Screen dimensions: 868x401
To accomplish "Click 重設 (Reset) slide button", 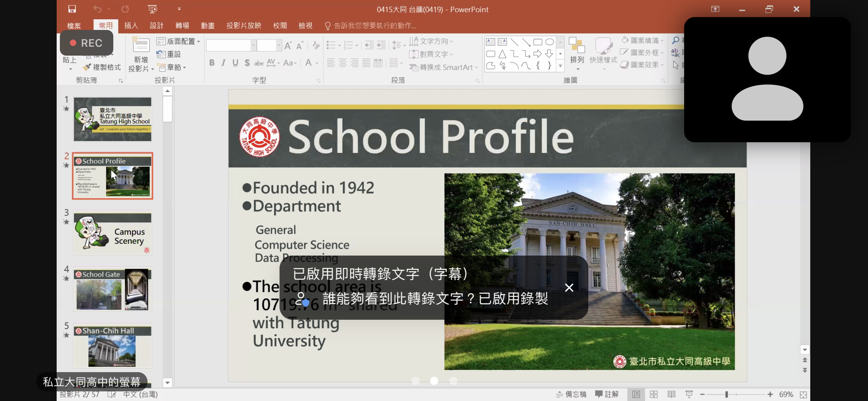I will pos(169,54).
